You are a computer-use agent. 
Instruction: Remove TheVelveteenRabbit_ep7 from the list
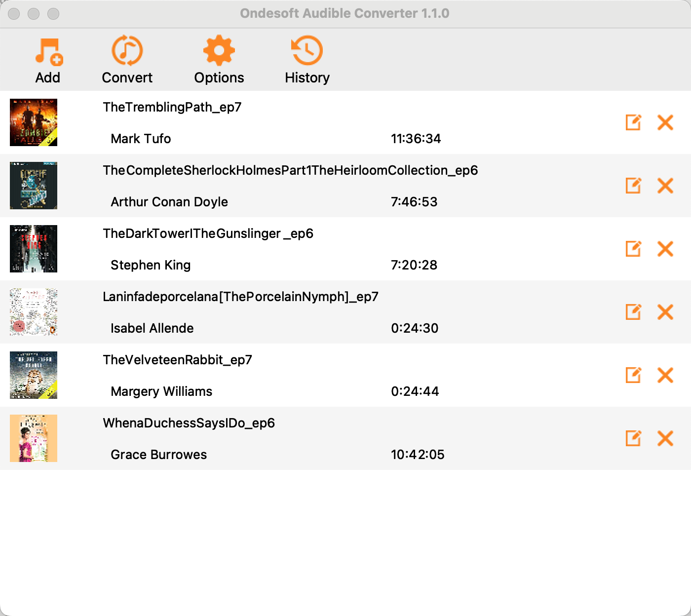pyautogui.click(x=665, y=375)
